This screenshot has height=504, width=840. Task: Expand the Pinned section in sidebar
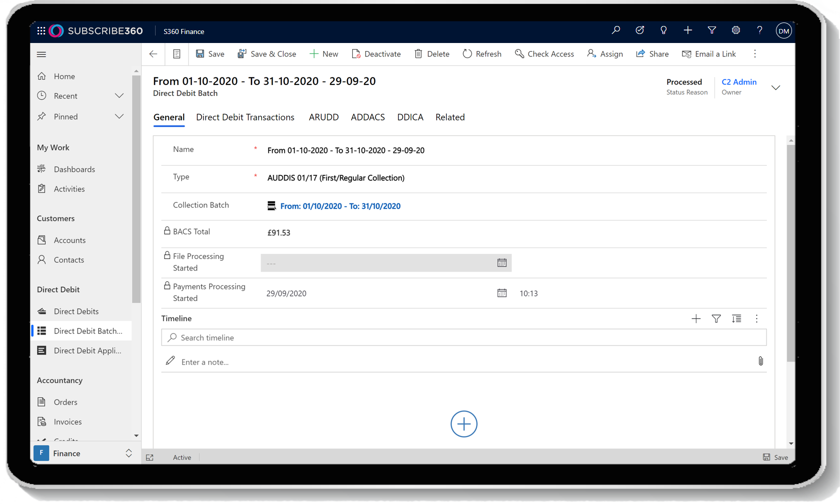point(119,116)
